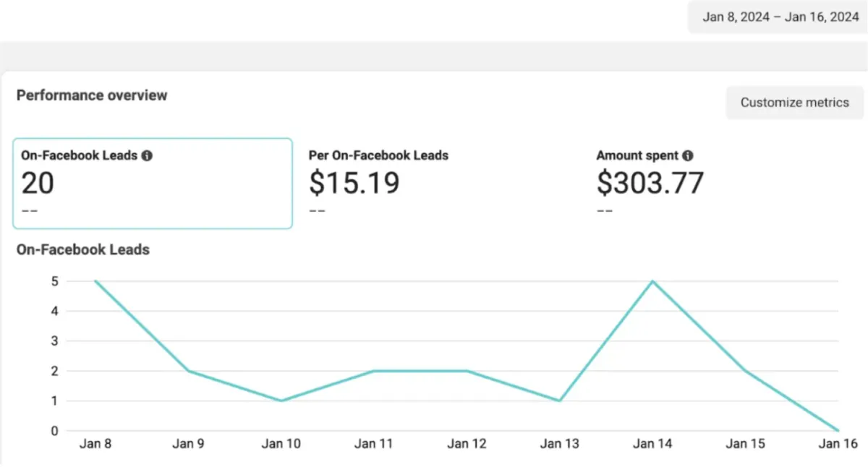This screenshot has height=467, width=868.
Task: Click the Jan 8 data point on chart
Action: tap(95, 281)
